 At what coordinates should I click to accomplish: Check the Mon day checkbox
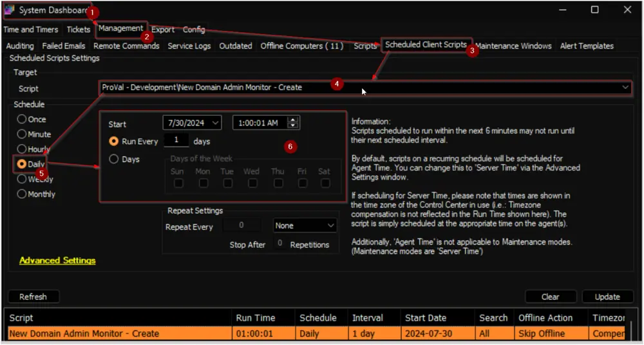(204, 183)
